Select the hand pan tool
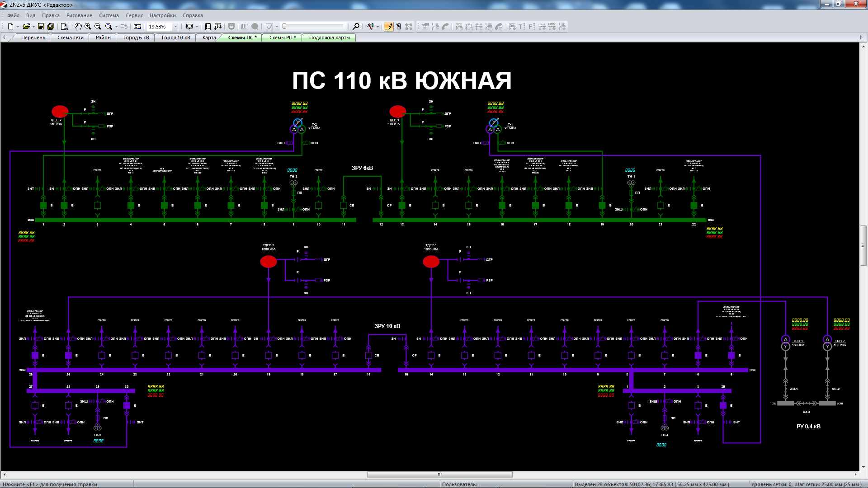 point(78,27)
